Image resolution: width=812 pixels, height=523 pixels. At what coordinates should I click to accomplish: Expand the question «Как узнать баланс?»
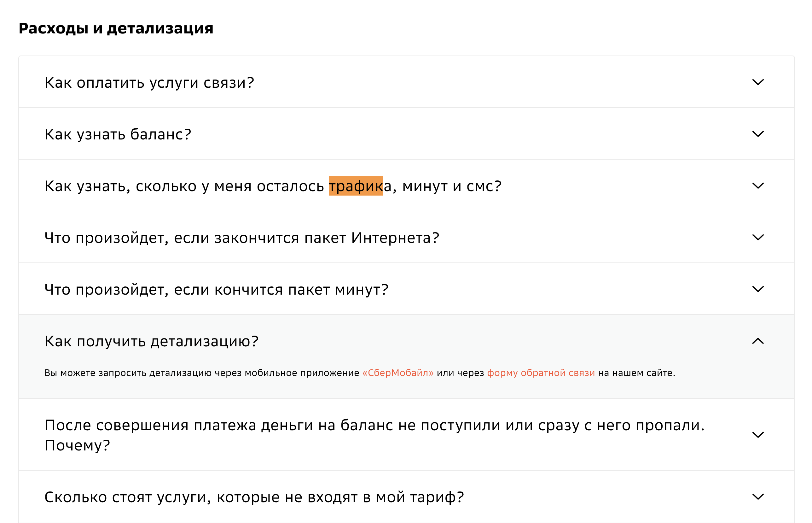coord(118,134)
